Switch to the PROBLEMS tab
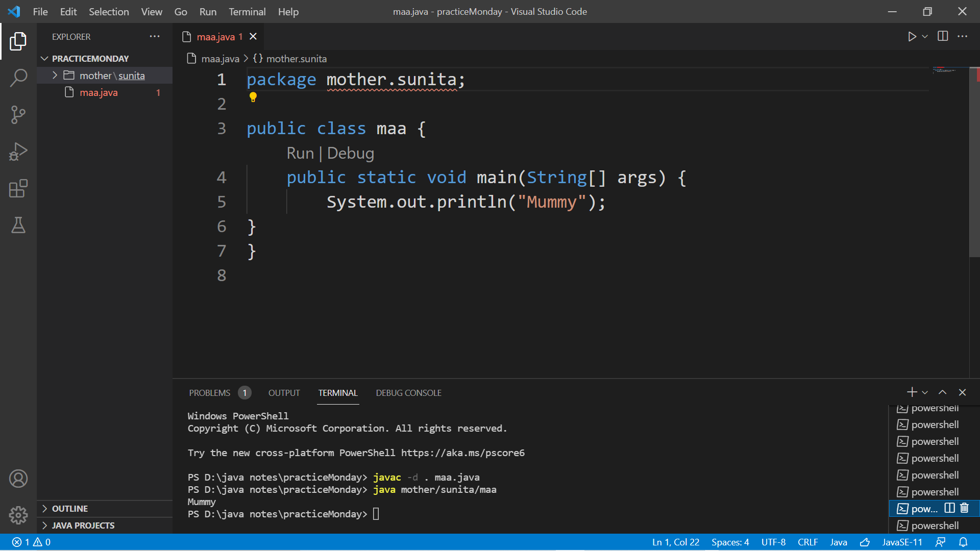Viewport: 980px width, 551px height. point(209,393)
